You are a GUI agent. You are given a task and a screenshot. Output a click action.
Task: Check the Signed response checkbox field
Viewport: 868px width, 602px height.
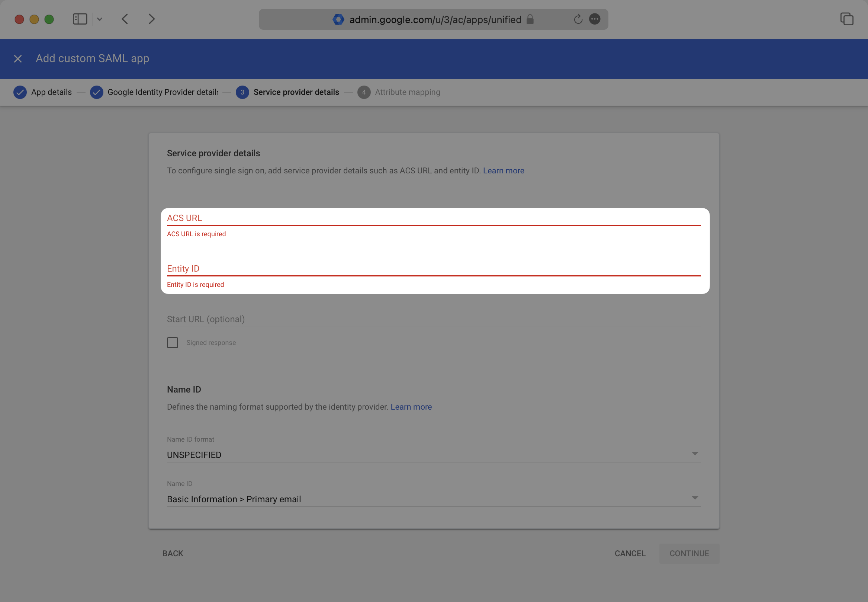(172, 342)
